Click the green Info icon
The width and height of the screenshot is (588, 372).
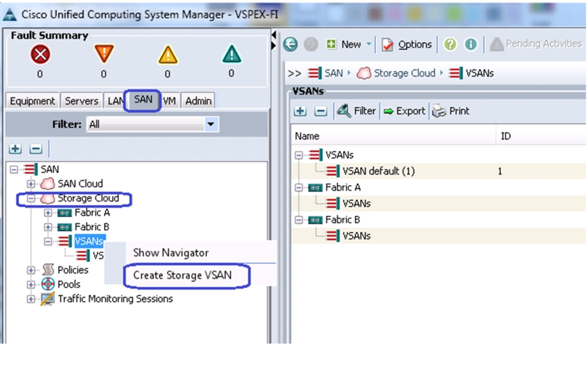pyautogui.click(x=470, y=44)
